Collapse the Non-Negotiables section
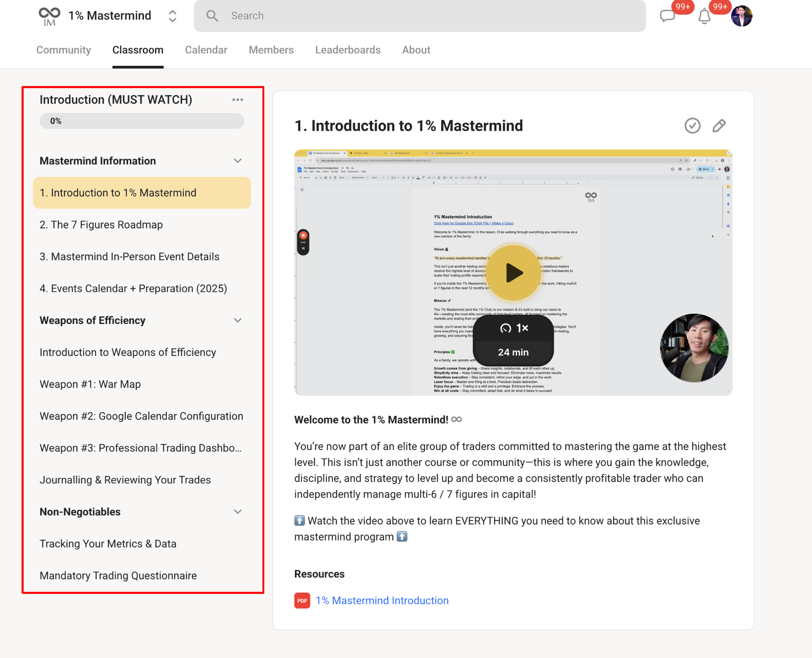This screenshot has height=658, width=812. (x=238, y=512)
